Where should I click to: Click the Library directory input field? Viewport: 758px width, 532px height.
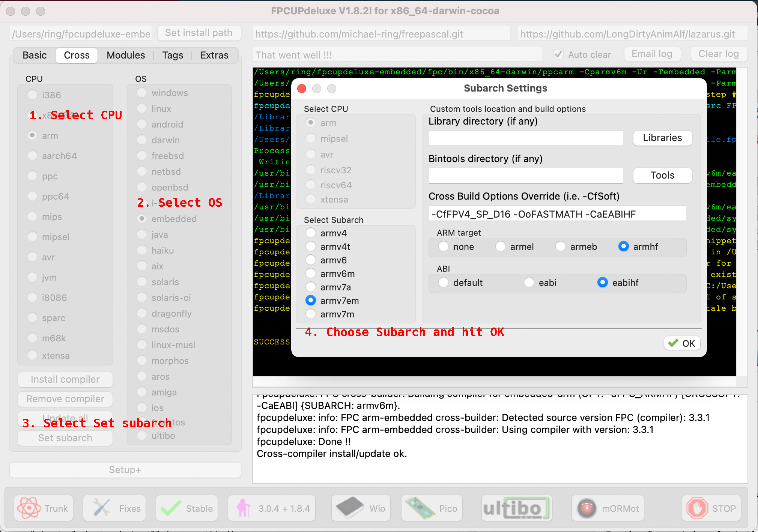click(526, 138)
